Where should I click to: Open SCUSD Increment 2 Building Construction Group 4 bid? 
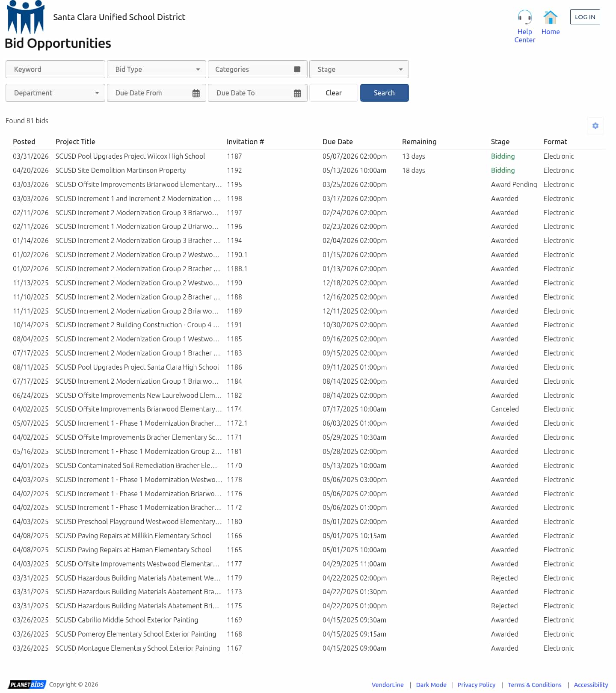click(138, 325)
